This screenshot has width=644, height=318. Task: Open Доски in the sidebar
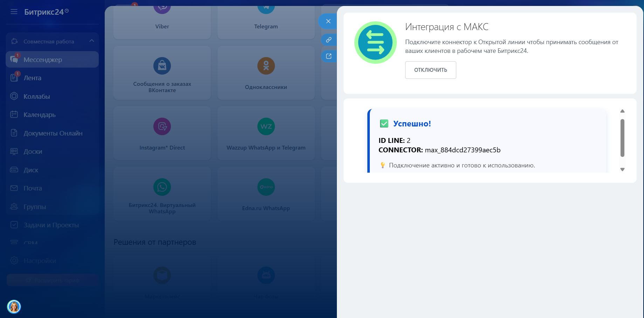click(52, 151)
